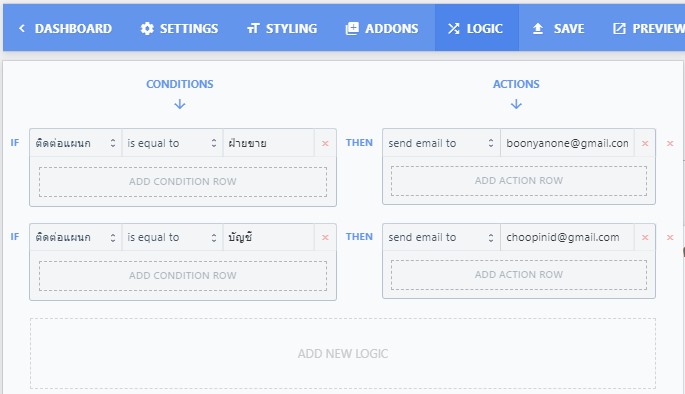Click the Dashboard back chevron icon
This screenshot has height=394, width=685.
22,28
